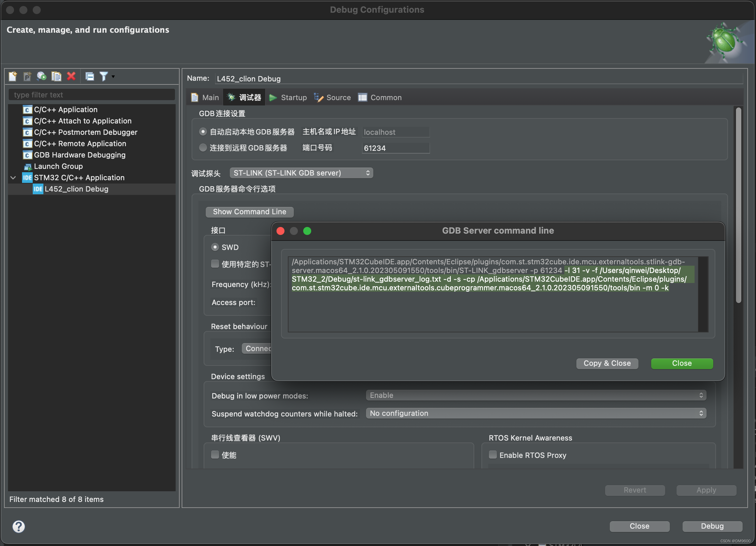Viewport: 756px width, 546px height.
Task: Open Suspend watchdog counters dropdown
Action: point(536,413)
